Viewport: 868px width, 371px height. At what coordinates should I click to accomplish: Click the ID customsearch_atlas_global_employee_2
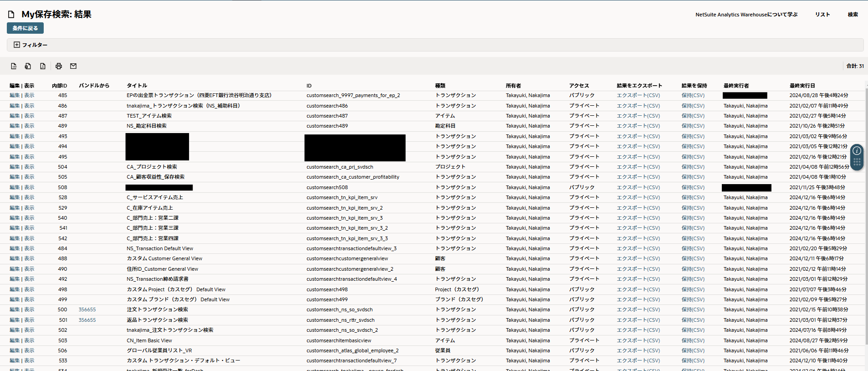(x=352, y=350)
